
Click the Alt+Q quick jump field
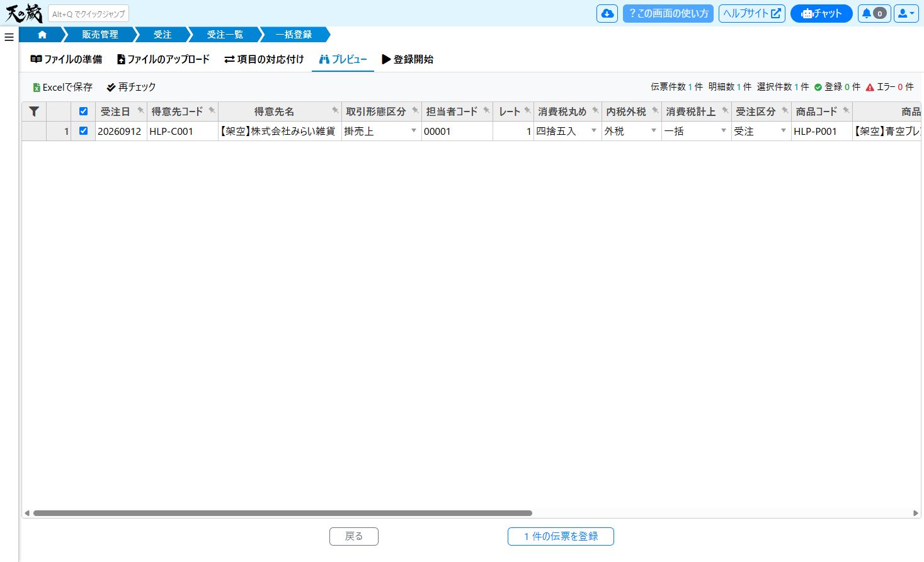(88, 14)
